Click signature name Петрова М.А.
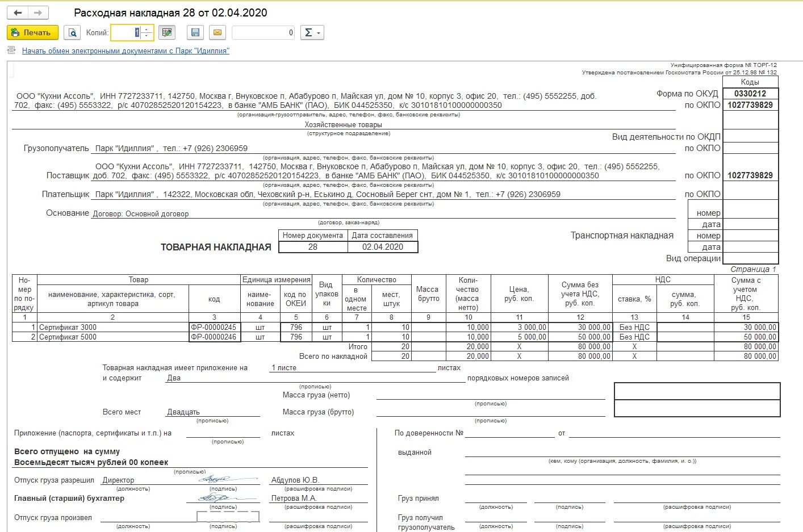The image size is (803, 532). point(294,498)
